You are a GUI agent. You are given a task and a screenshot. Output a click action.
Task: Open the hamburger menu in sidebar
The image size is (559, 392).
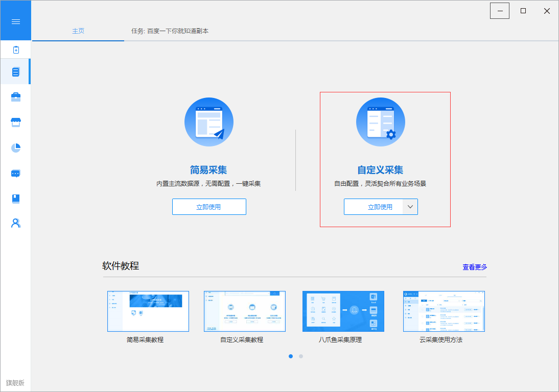point(16,22)
